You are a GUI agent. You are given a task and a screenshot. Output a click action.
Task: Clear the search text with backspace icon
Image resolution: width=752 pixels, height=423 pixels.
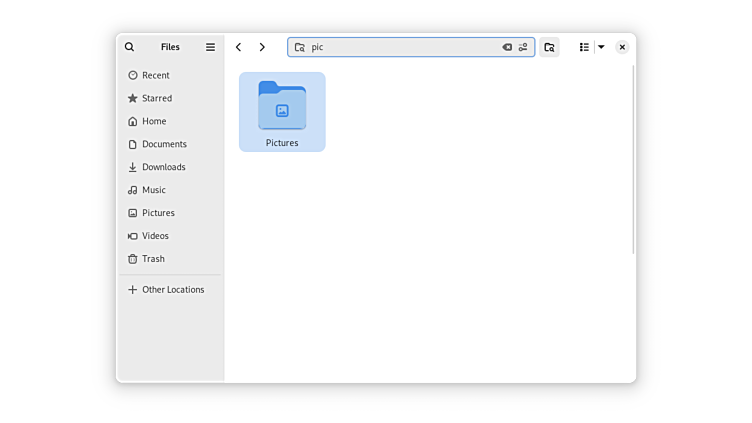click(x=507, y=47)
